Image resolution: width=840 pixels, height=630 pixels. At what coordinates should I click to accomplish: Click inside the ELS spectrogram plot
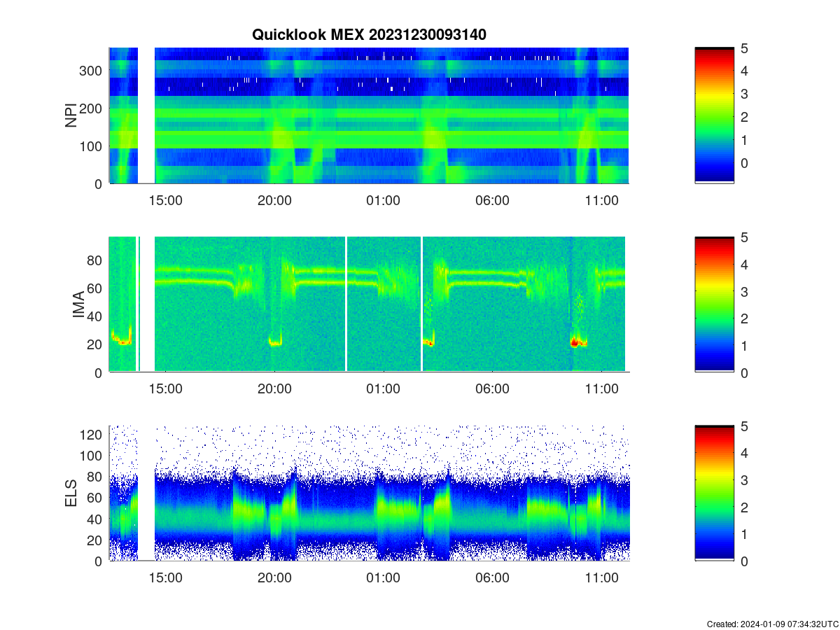(x=369, y=493)
